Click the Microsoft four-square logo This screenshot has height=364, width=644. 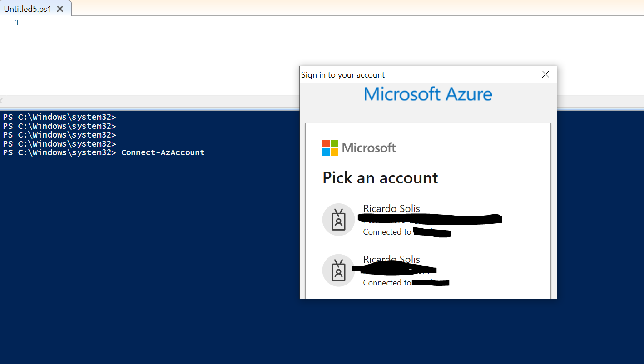pos(330,148)
